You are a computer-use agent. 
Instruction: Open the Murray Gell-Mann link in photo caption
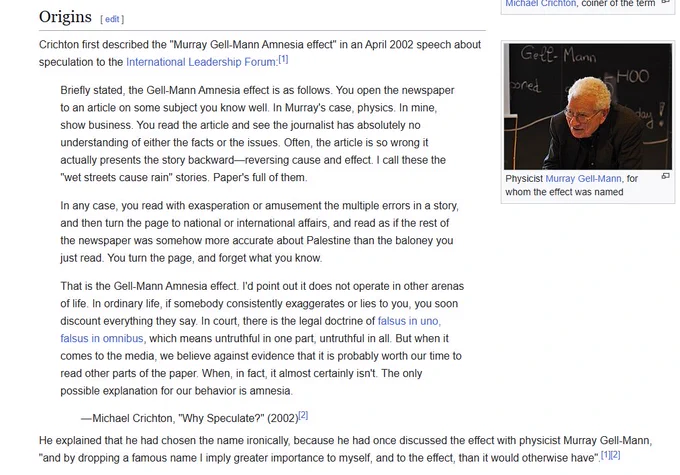coord(583,178)
